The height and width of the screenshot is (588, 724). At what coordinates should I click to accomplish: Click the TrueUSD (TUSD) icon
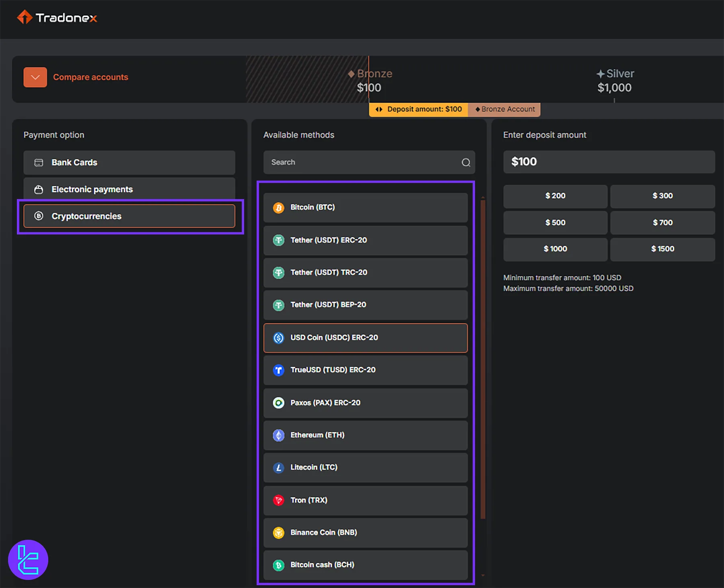coord(279,370)
